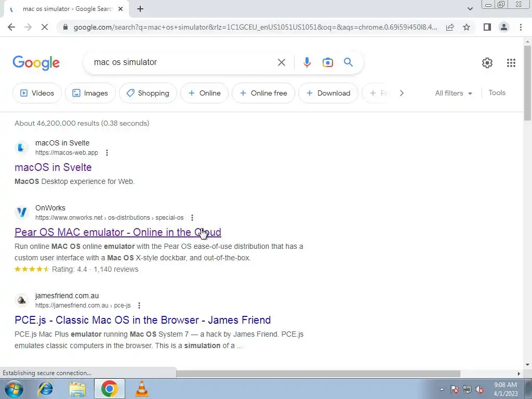Open the Chrome three-dot menu
Image resolution: width=532 pixels, height=399 pixels.
pos(521,27)
